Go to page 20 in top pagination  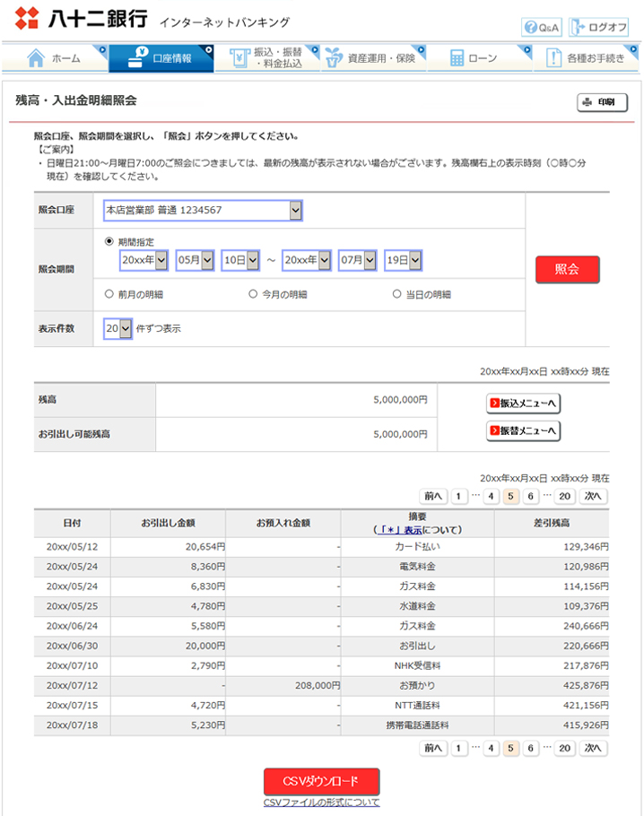click(x=565, y=496)
